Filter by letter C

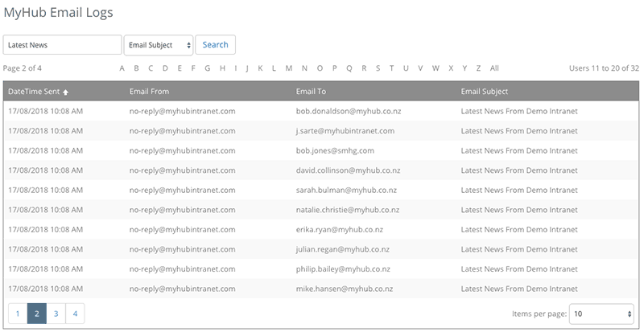point(151,68)
